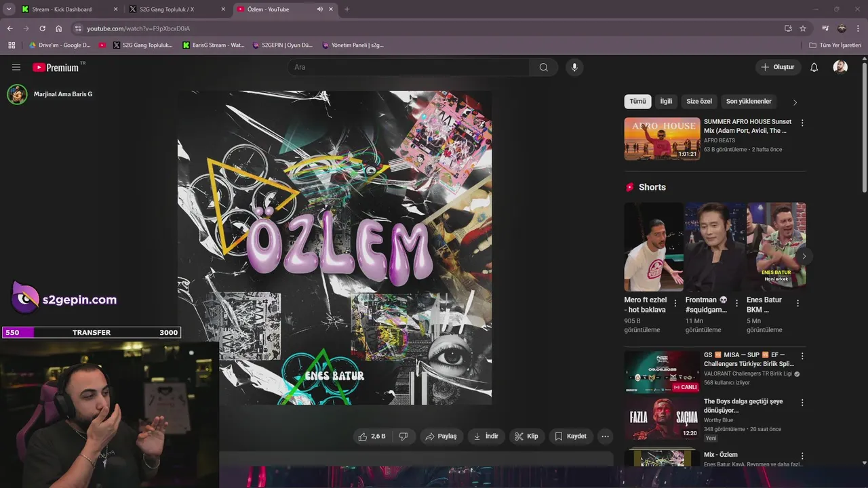This screenshot has height=488, width=868.
Task: Like the video with thumbs up
Action: (x=372, y=436)
